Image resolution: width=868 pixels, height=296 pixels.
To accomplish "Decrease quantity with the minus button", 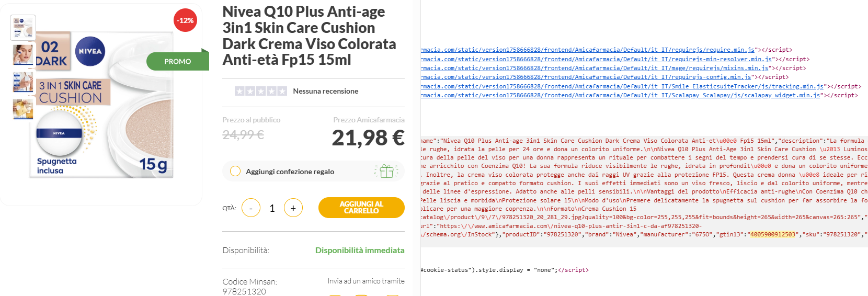I will (251, 208).
